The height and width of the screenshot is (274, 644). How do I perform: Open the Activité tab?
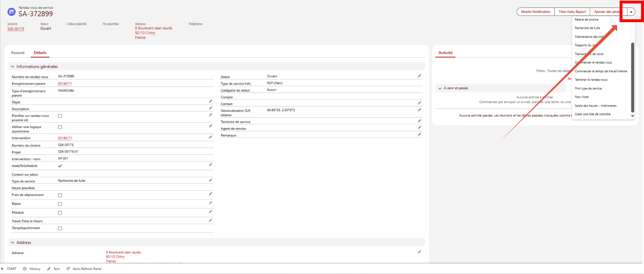coord(445,53)
